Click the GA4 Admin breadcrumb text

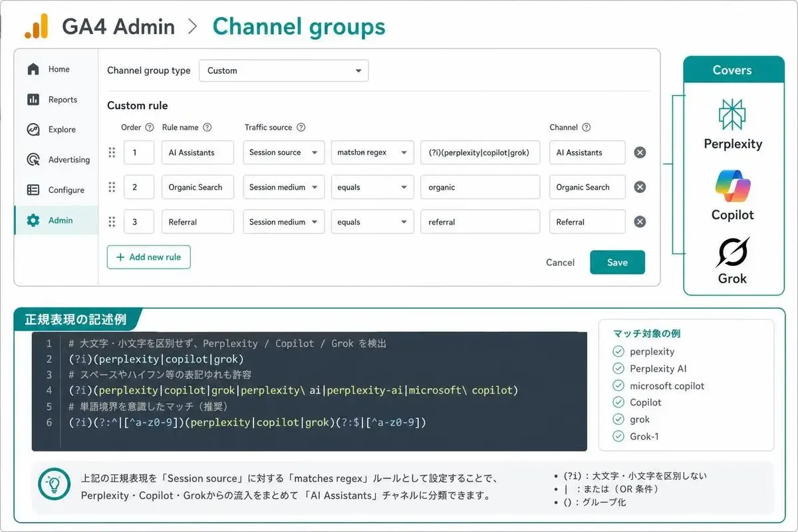[118, 27]
